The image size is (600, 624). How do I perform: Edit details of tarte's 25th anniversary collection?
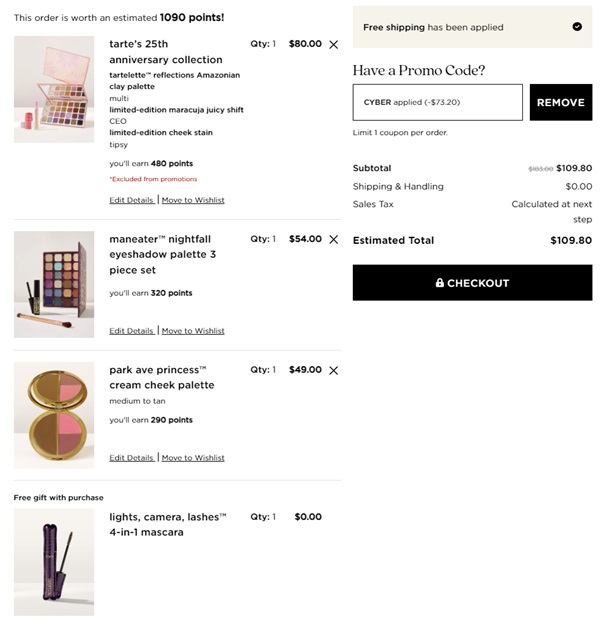click(x=132, y=200)
